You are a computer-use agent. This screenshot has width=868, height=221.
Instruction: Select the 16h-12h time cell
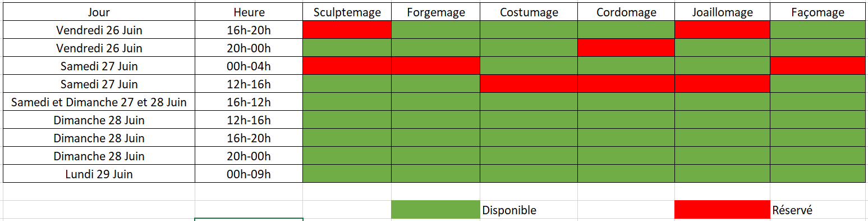point(249,102)
